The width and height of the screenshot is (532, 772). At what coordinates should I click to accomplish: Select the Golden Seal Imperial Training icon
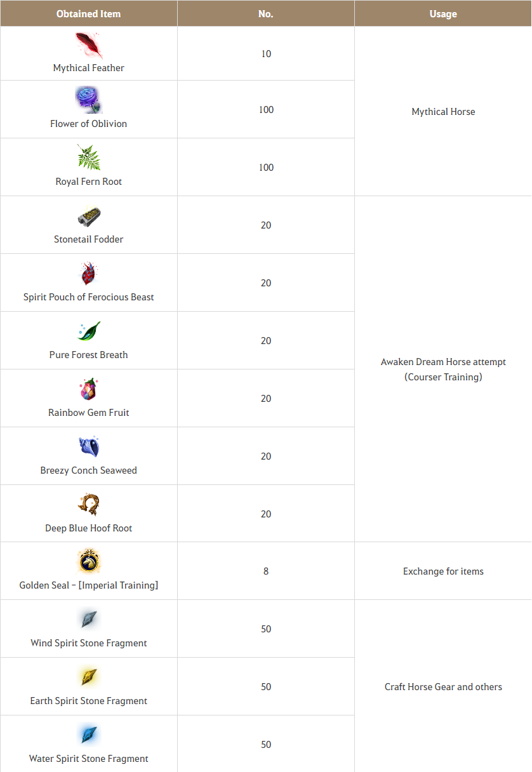(x=89, y=562)
